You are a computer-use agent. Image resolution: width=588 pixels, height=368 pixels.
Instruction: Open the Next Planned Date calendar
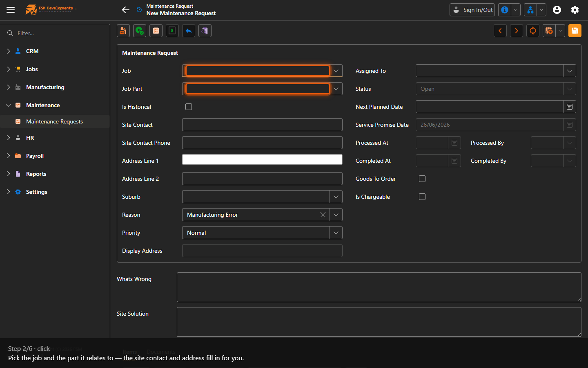point(570,107)
